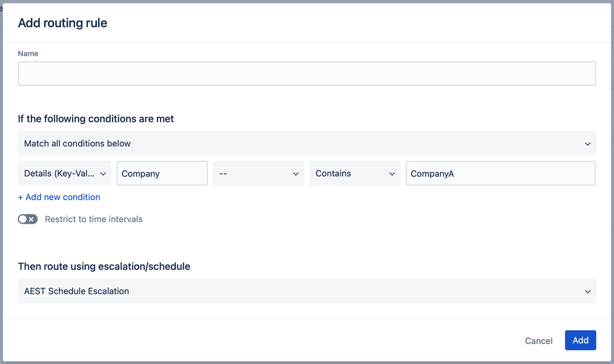This screenshot has height=364, width=614.
Task: Click the Name input field
Action: tap(306, 74)
